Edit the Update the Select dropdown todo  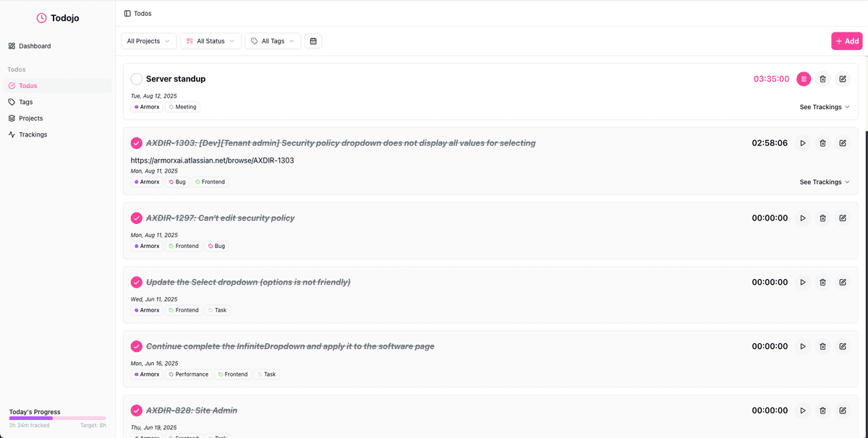point(843,283)
